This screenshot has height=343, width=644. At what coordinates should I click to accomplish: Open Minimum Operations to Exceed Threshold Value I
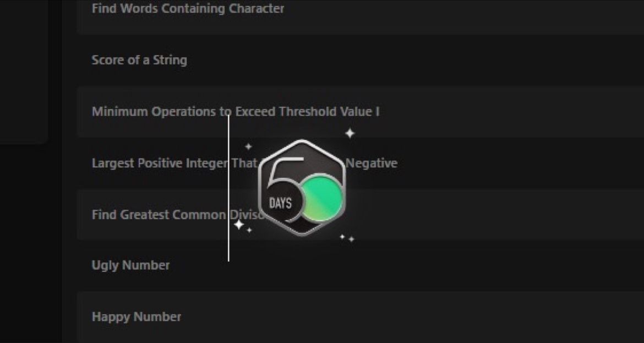pos(236,111)
